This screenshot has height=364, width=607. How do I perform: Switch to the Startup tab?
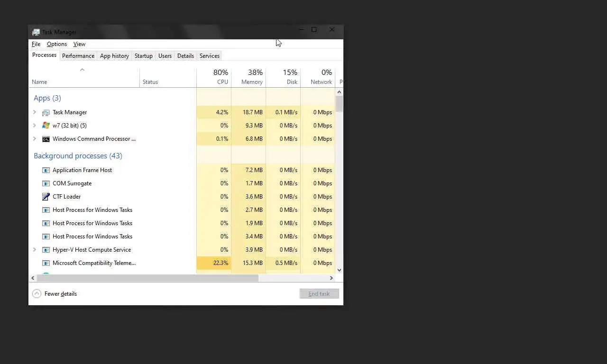point(144,56)
